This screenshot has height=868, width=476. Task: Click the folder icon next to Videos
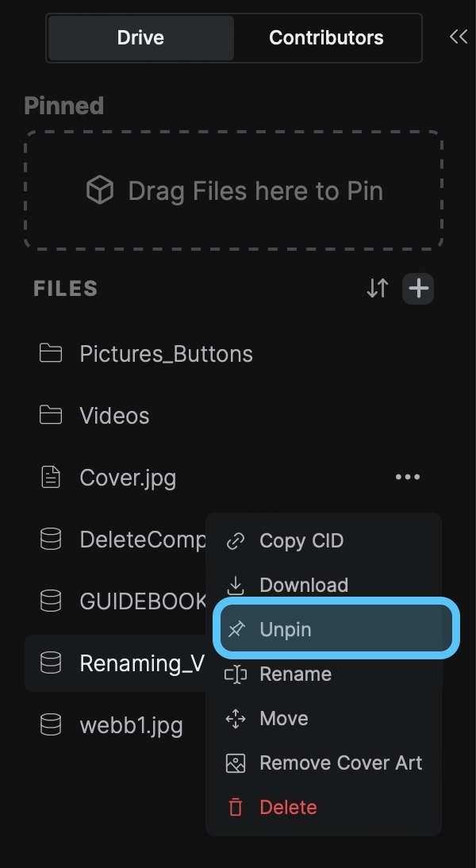point(51,415)
